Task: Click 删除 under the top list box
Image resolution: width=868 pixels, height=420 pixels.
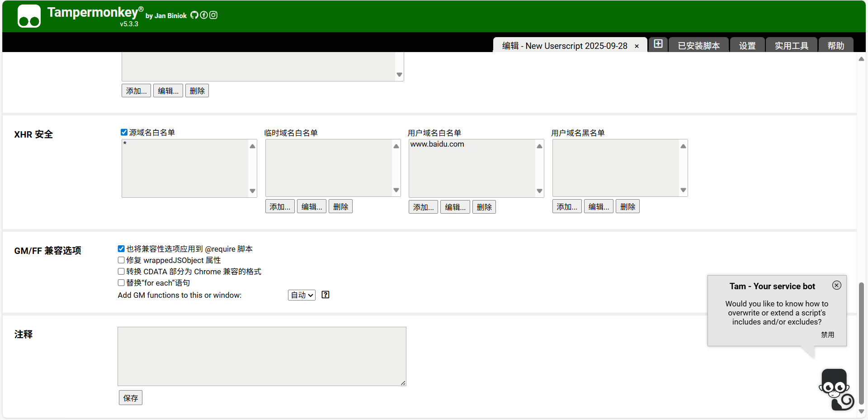Action: pos(197,91)
